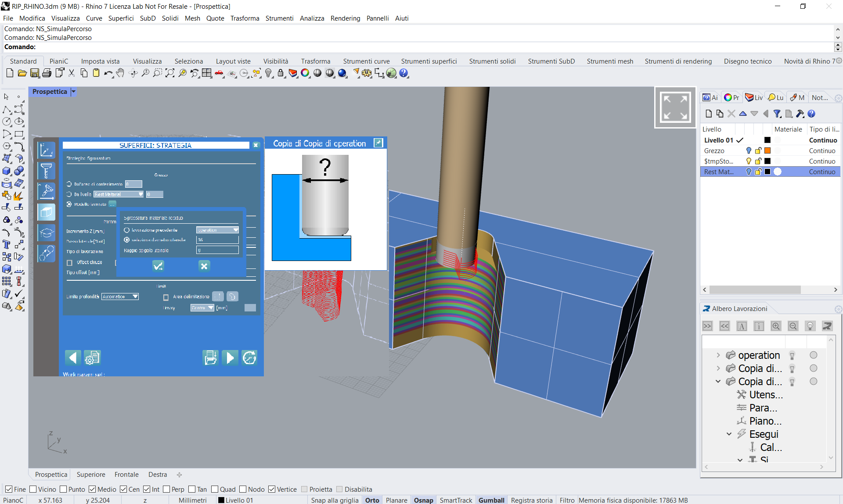Open the Curve menu

[94, 18]
